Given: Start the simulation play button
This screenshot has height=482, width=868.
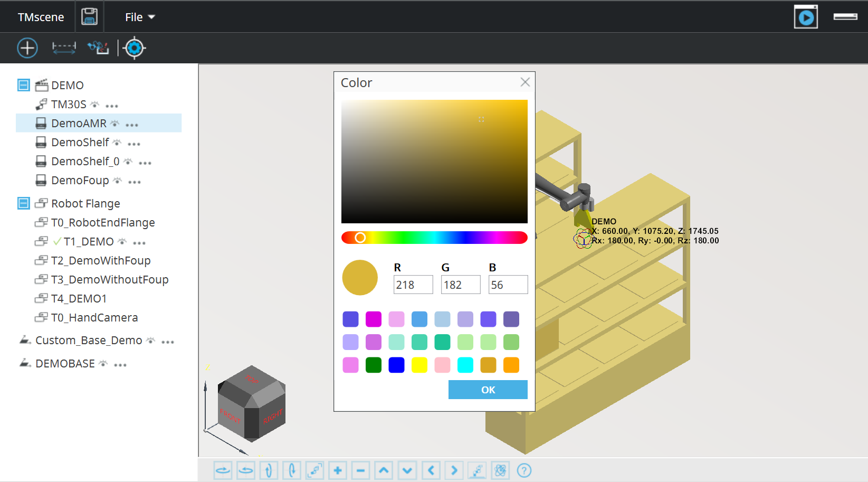Looking at the screenshot, I should click(x=806, y=17).
